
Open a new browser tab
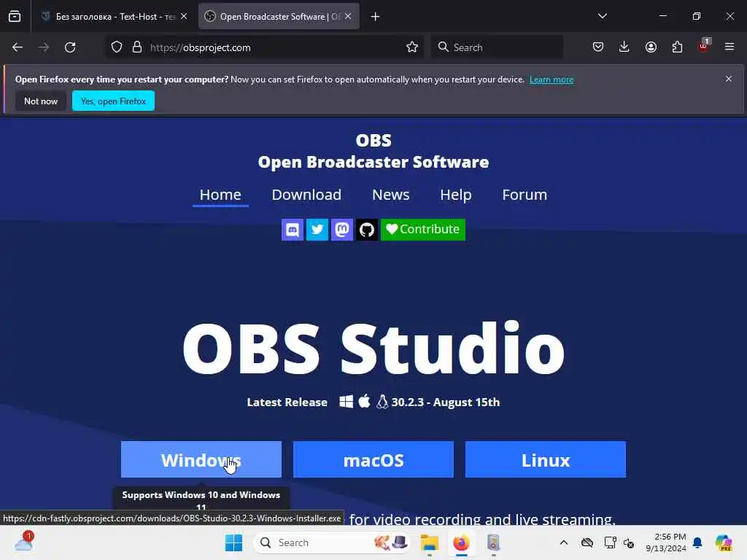(375, 17)
